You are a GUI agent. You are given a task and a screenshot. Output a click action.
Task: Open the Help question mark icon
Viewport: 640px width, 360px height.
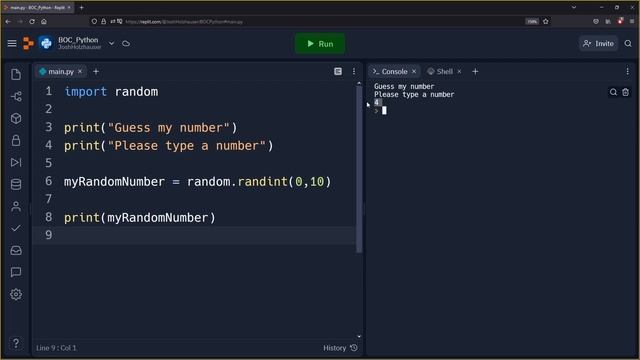pyautogui.click(x=16, y=343)
